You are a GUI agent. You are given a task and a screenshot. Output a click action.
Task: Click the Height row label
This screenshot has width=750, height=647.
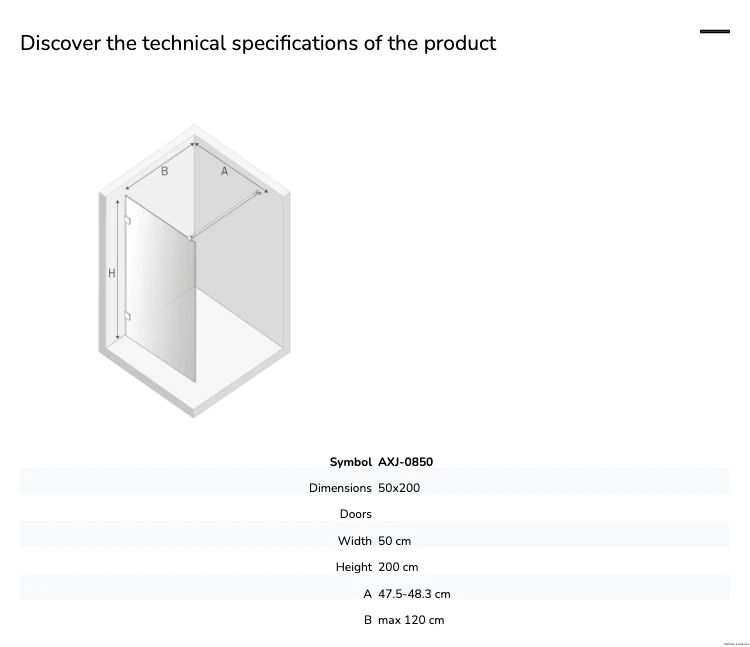[x=353, y=567]
